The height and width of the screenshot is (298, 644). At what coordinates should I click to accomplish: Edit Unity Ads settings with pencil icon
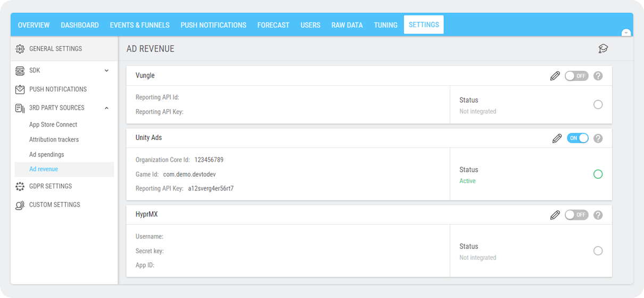tap(557, 138)
